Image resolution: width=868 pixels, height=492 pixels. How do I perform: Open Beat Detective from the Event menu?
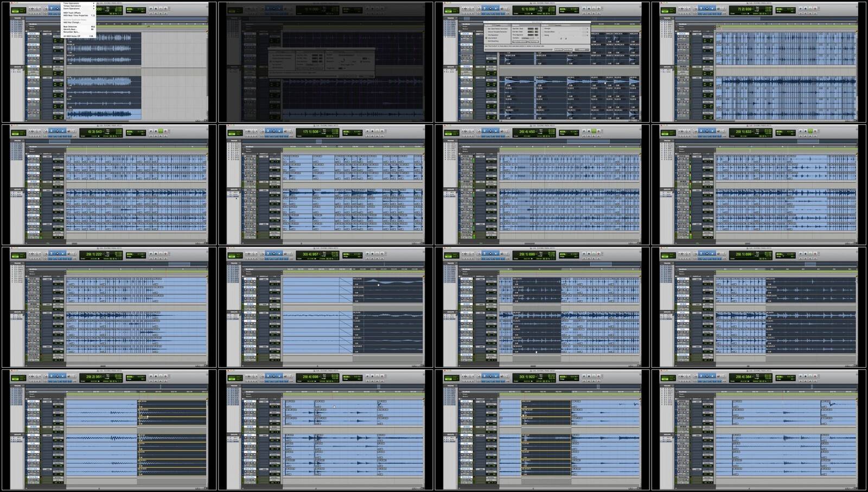coord(71,27)
